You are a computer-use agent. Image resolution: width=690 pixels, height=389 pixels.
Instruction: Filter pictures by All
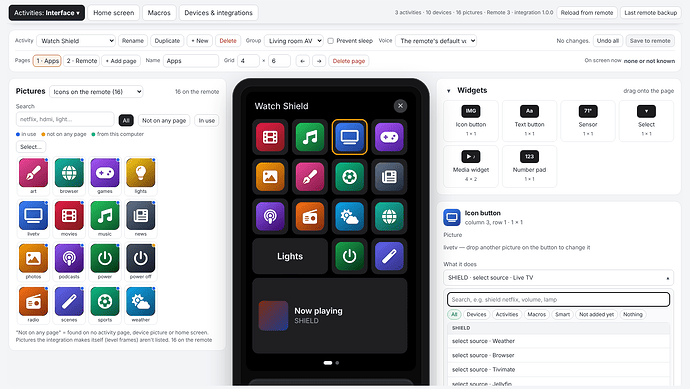(x=126, y=120)
